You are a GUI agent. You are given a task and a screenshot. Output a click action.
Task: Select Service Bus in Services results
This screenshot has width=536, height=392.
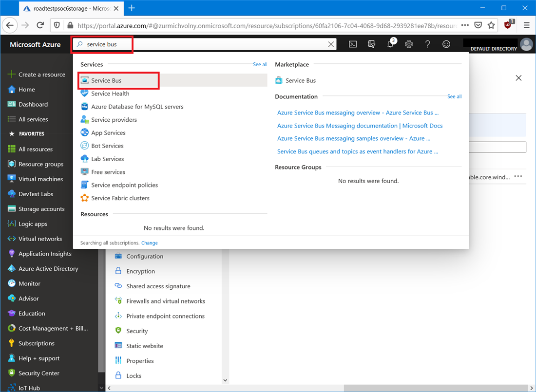[106, 80]
